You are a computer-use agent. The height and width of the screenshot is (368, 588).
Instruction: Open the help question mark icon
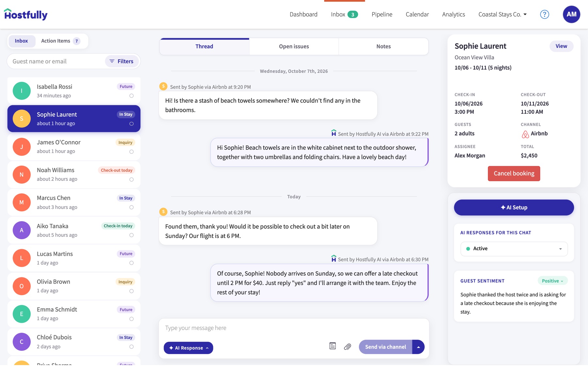(x=544, y=14)
